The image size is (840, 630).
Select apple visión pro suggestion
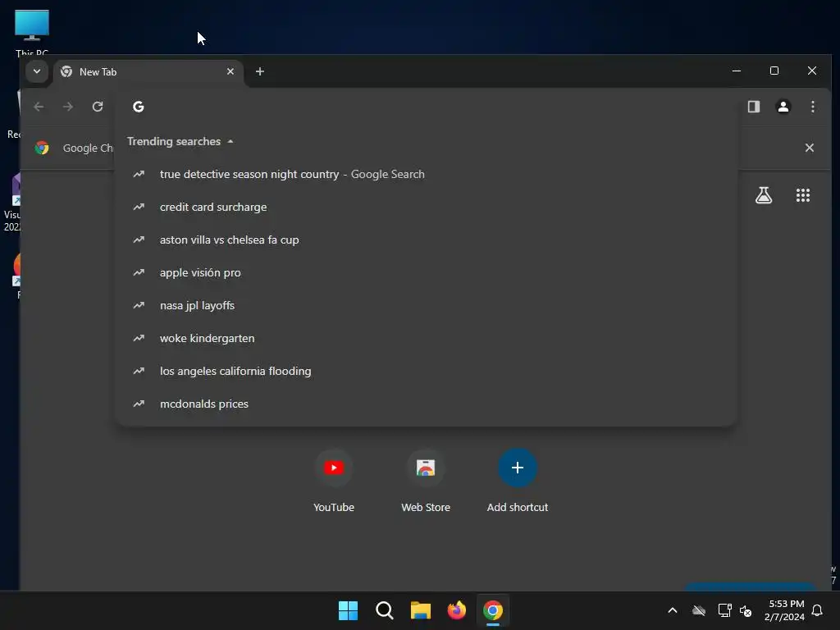426,272
